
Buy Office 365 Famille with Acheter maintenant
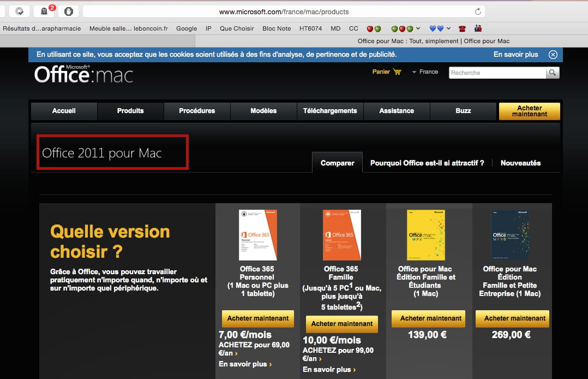tap(342, 324)
